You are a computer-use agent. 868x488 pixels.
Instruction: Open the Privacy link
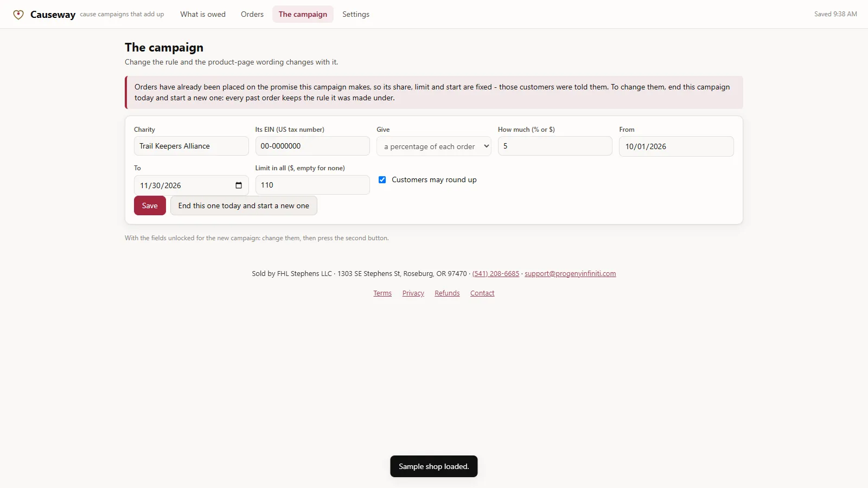413,293
